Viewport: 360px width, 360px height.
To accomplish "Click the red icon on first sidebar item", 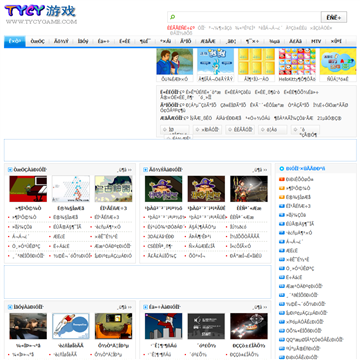I will [x=282, y=179].
